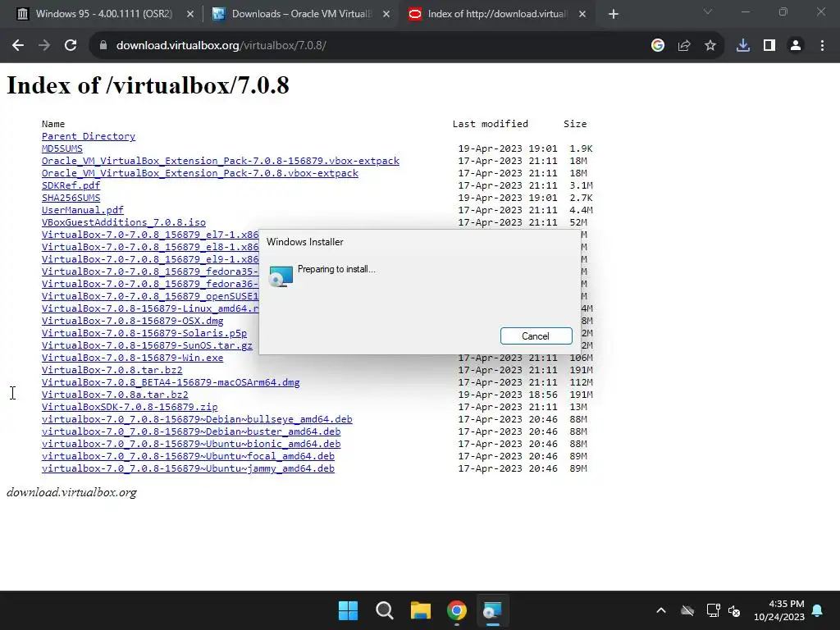Screen dimensions: 840x630
Task: Click the el7 VirtualBox rpm link
Action: [150, 235]
